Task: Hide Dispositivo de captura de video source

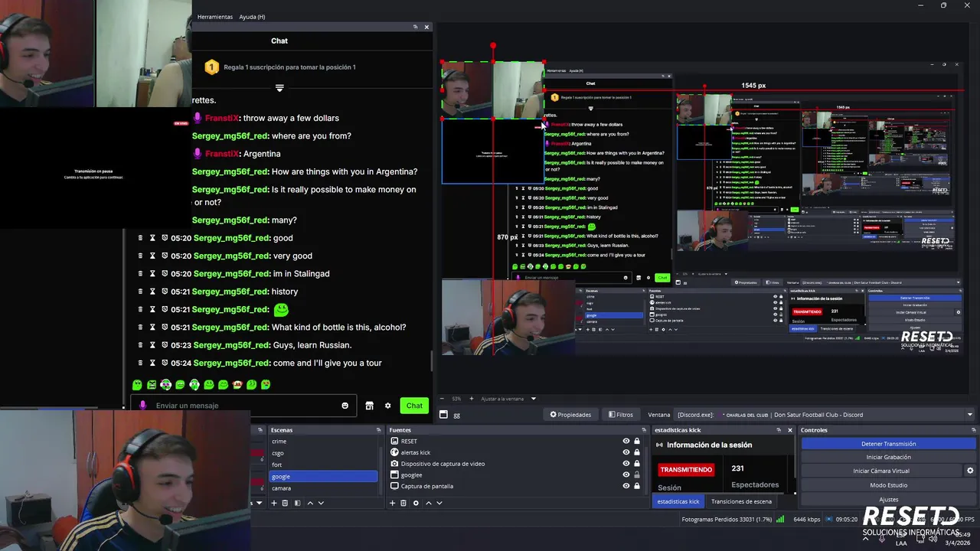Action: (626, 464)
